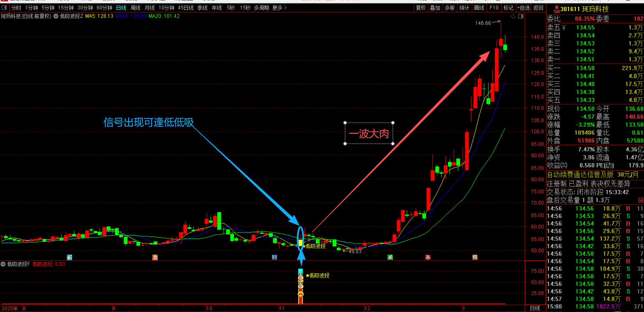Select the 15分钟 period tab
This screenshot has height=312, width=644.
point(66,8)
